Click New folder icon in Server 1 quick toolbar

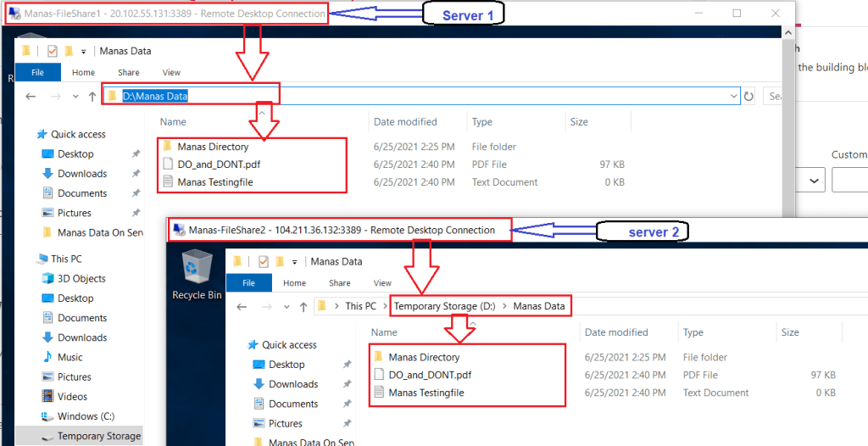coord(69,51)
